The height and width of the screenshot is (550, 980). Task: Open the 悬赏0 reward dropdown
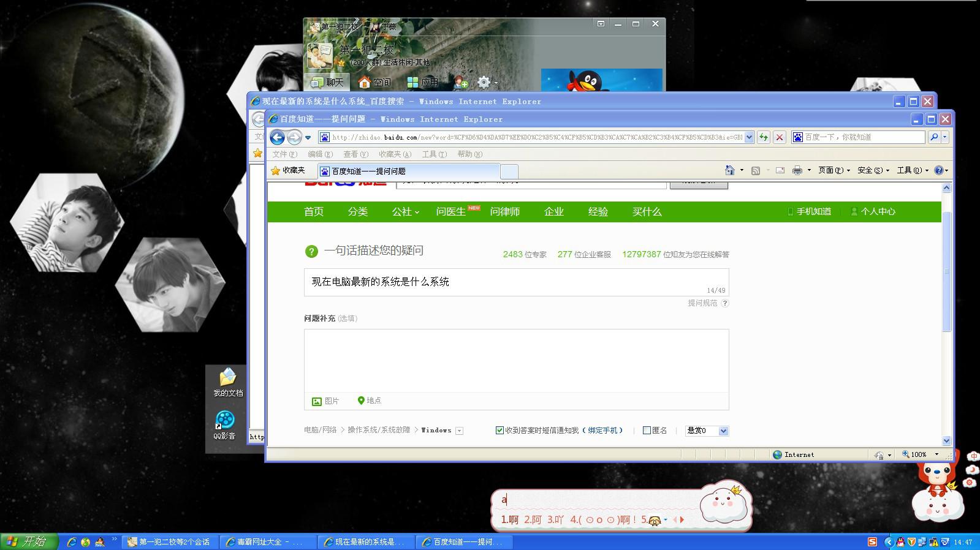723,431
